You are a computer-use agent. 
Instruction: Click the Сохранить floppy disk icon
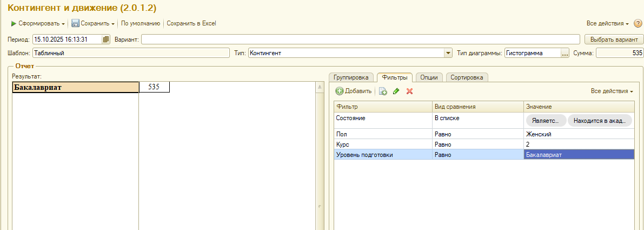pos(76,24)
